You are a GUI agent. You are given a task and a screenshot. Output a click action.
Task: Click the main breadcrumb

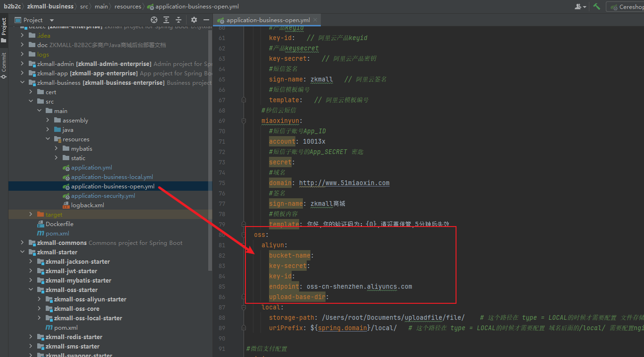(101, 7)
